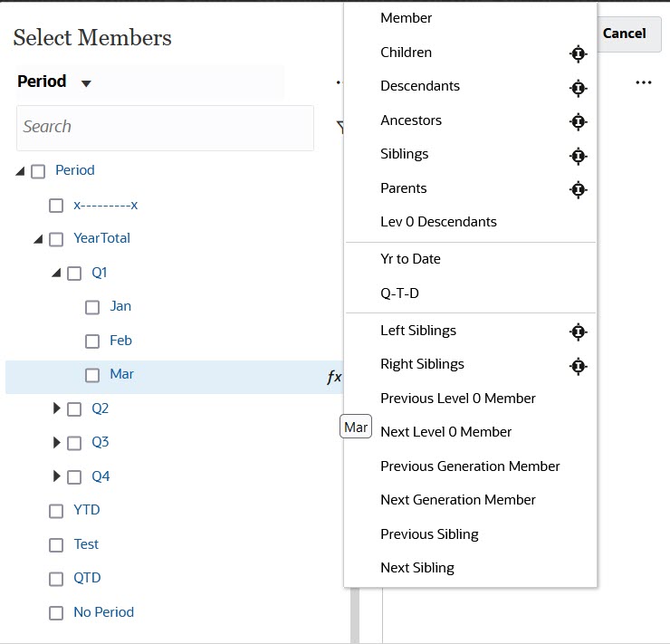This screenshot has width=670, height=644.
Task: Choose Lev 0 Descendants from the menu
Action: point(438,222)
